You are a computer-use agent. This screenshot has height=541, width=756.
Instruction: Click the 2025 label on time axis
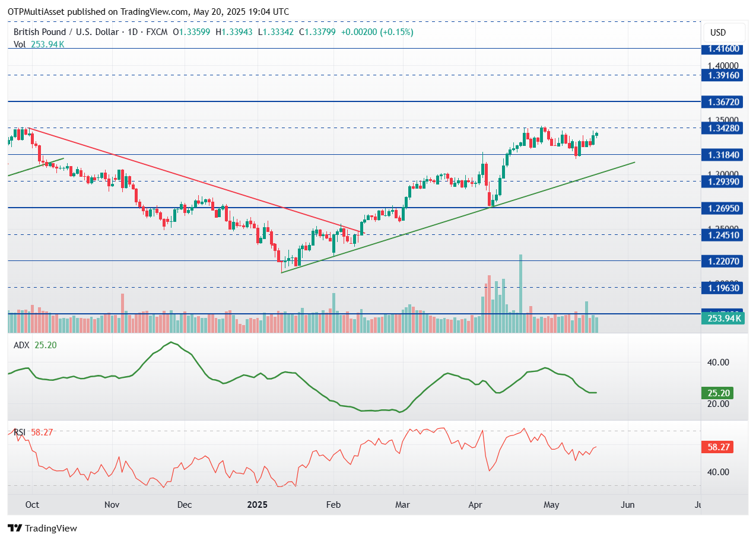[x=258, y=505]
